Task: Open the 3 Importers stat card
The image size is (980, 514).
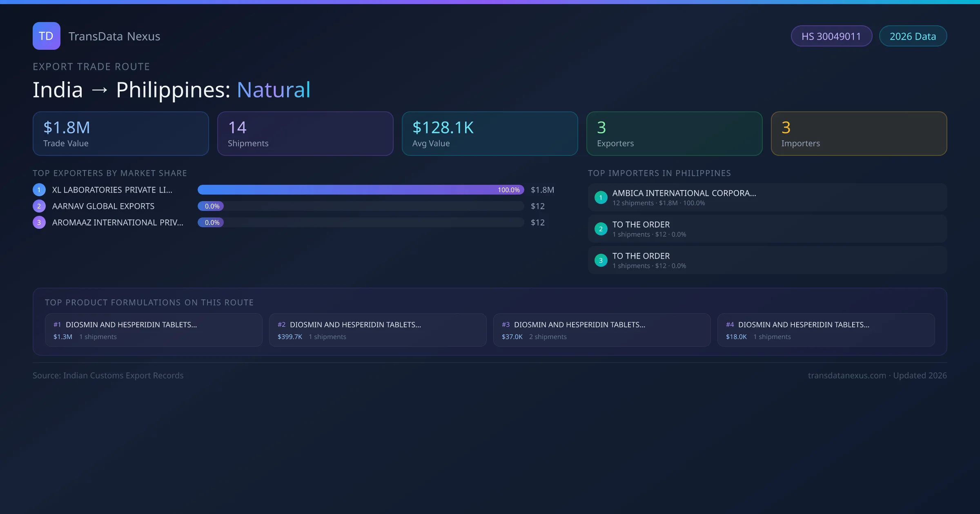Action: (859, 134)
